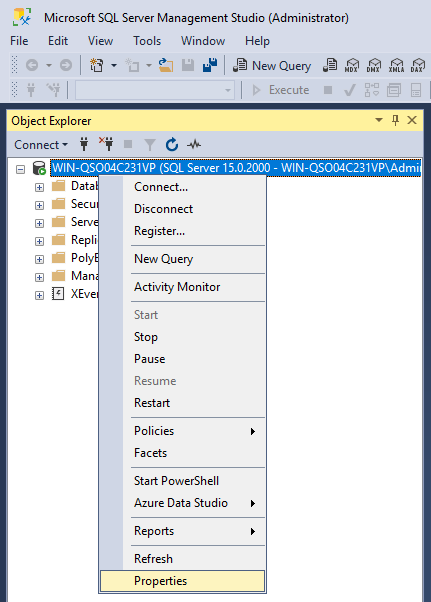Click the XMLA query icon
431x602 pixels.
tap(396, 66)
